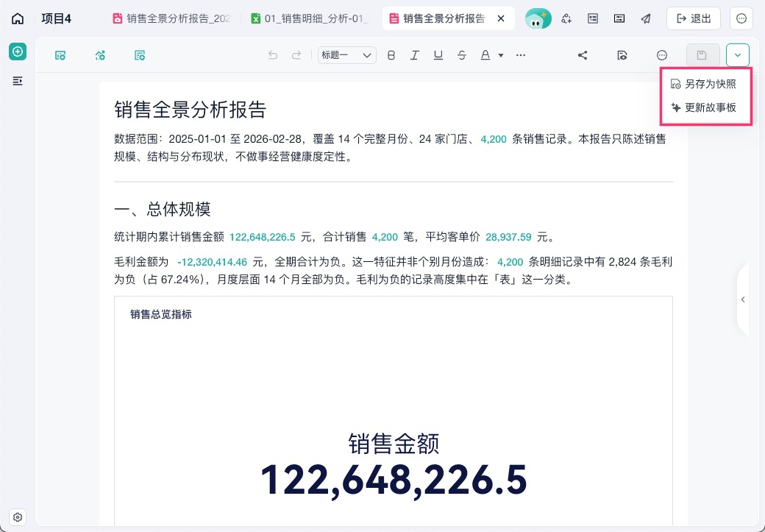Viewport: 765px width, 532px height.
Task: Toggle italic formatting
Action: (415, 56)
